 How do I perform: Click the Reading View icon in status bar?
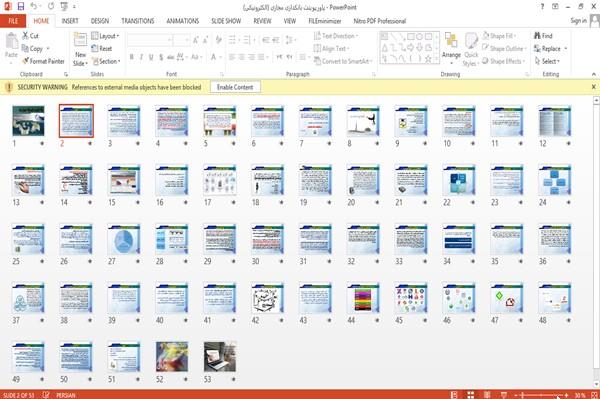pos(487,395)
